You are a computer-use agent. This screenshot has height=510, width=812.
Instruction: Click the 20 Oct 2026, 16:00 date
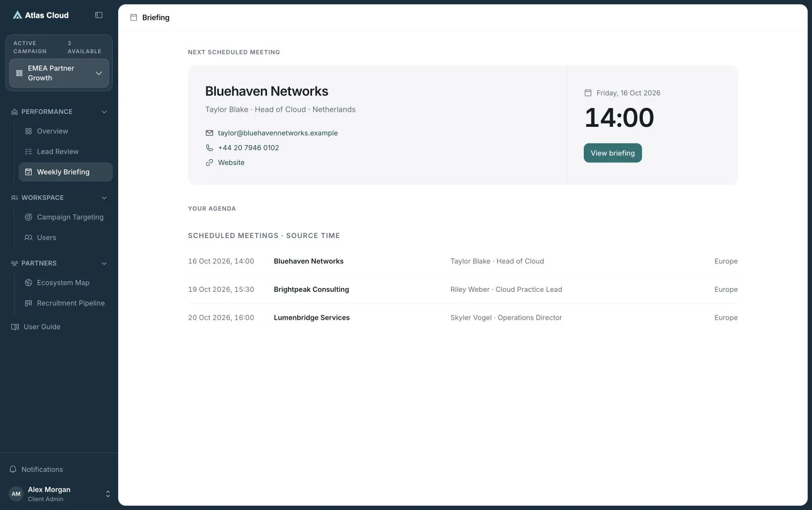[x=221, y=318]
